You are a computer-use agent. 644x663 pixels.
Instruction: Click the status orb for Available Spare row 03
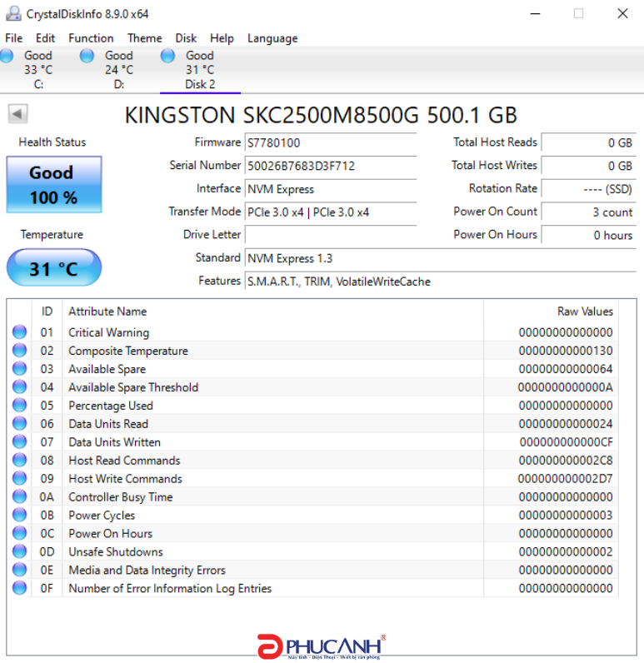click(19, 368)
